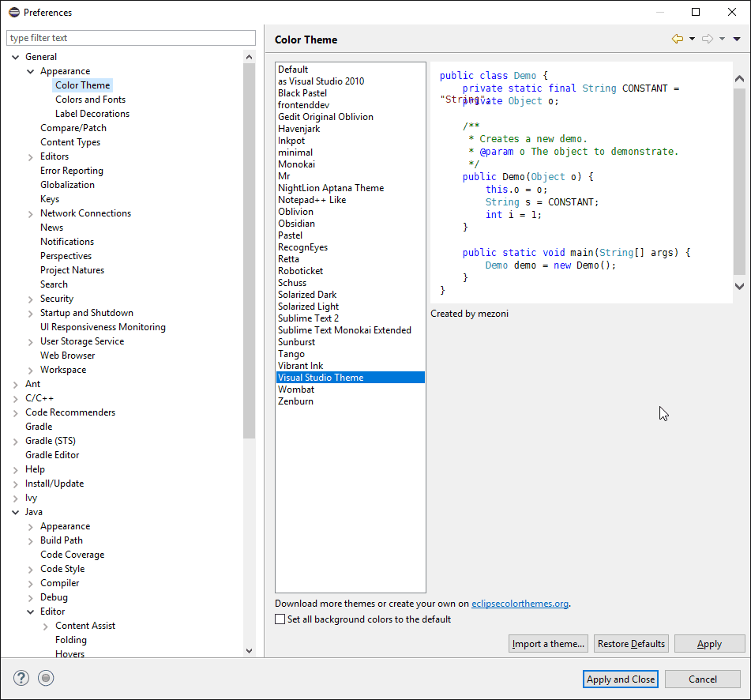Expand the Startup and Shutdown node

pyautogui.click(x=30, y=314)
